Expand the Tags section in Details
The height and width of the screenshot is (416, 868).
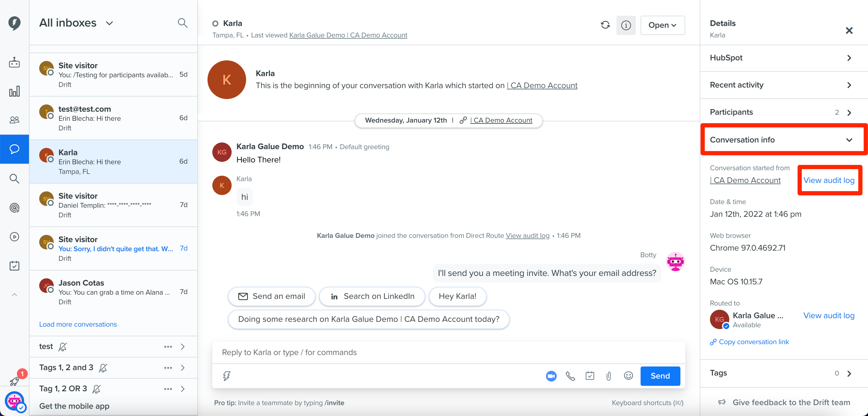point(784,373)
